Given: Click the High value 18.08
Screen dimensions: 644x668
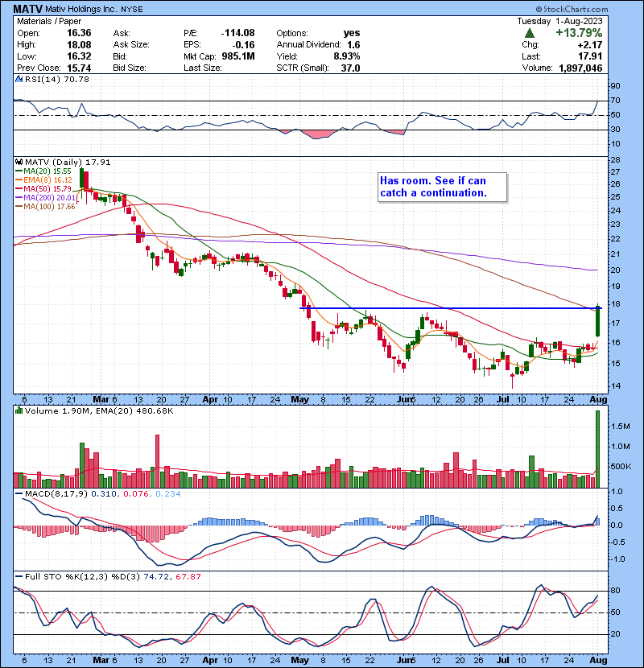Looking at the screenshot, I should point(79,45).
